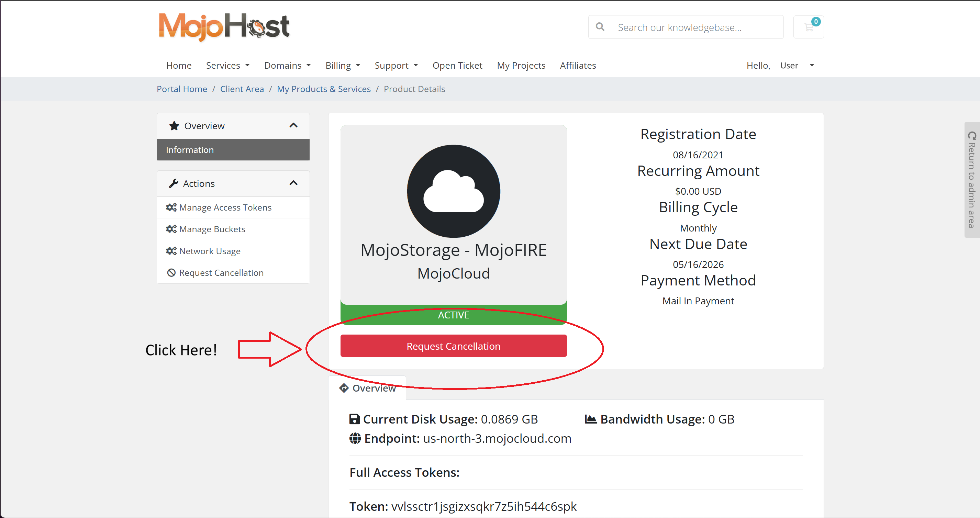The image size is (980, 518).
Task: Open Manage Buckets from Actions
Action: click(x=212, y=229)
